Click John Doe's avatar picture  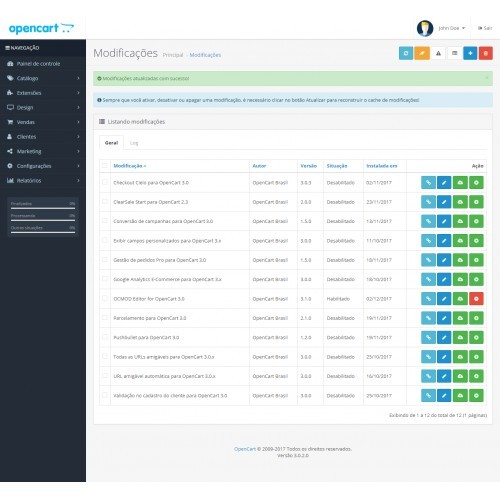pyautogui.click(x=425, y=28)
